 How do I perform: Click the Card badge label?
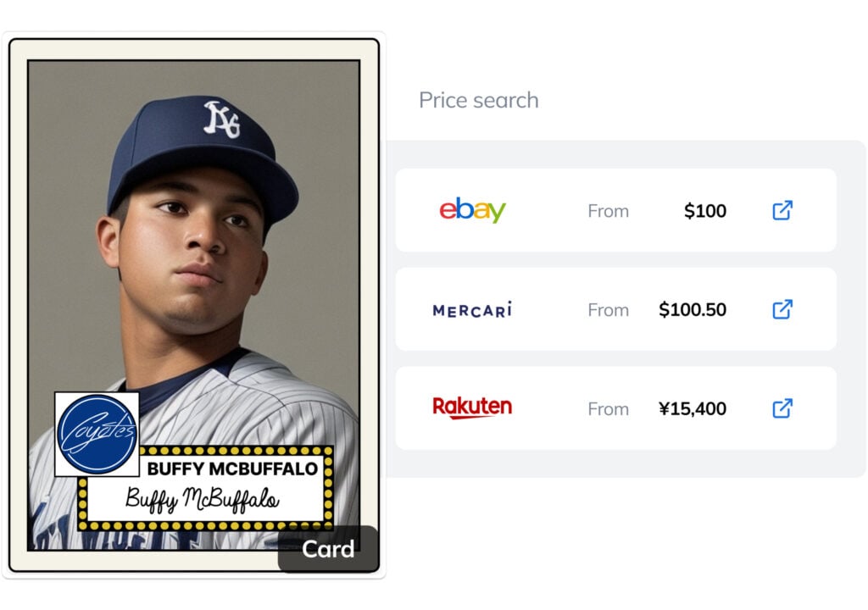click(x=328, y=549)
